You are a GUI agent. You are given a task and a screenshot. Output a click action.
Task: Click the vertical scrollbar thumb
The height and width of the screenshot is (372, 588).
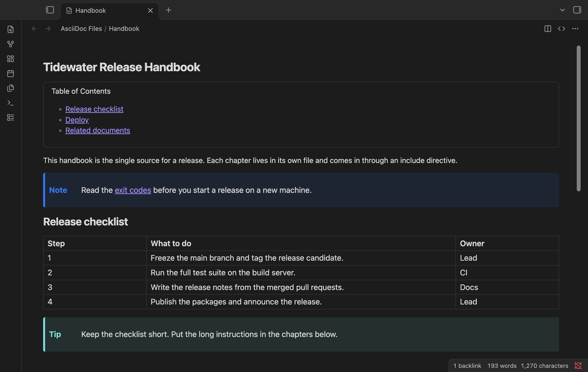pos(579,118)
